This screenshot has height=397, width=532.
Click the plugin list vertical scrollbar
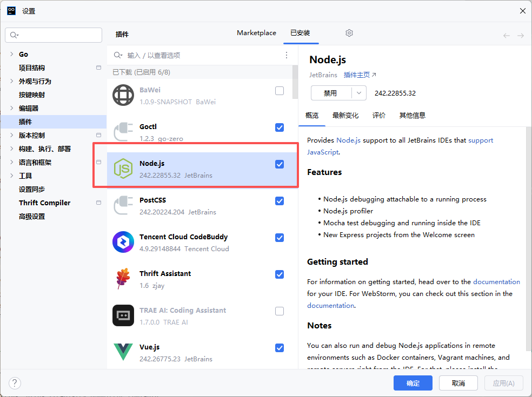(295, 82)
